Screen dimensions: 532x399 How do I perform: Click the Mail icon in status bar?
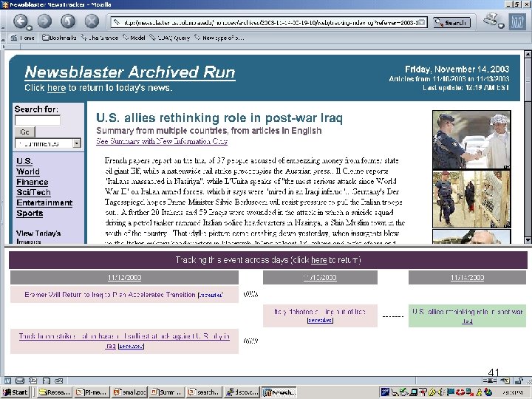[x=20, y=381]
